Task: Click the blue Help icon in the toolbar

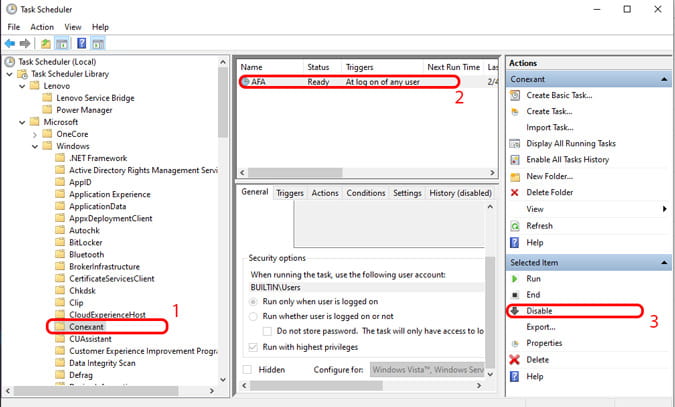Action: pos(82,44)
